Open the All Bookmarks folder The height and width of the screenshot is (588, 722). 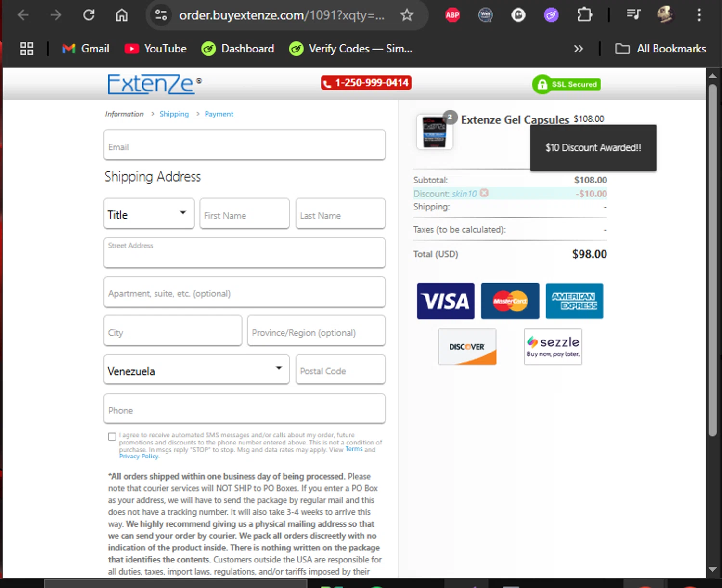660,49
